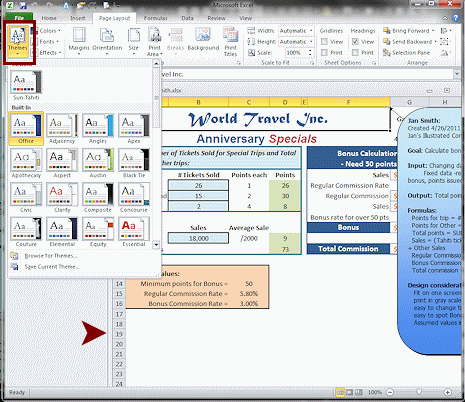Expand Bring Forward dropdown arrow
Viewport: 465px width, 402px height.
433,31
